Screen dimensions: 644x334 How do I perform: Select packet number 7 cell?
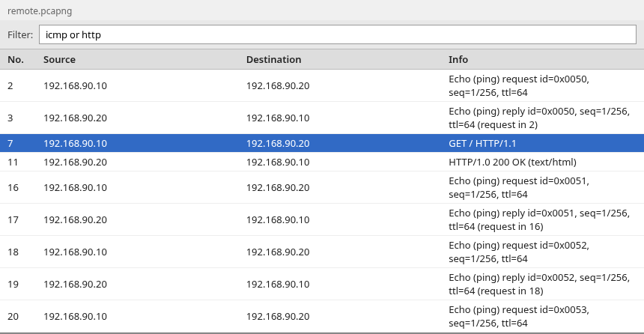[10, 143]
